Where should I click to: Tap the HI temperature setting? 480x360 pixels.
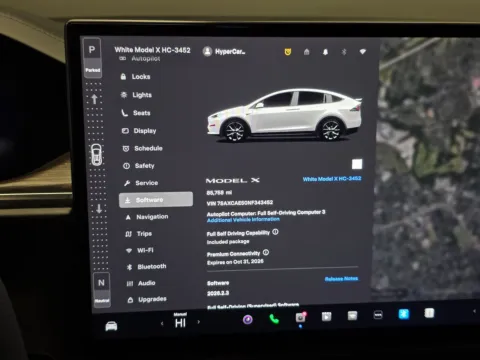coord(180,323)
